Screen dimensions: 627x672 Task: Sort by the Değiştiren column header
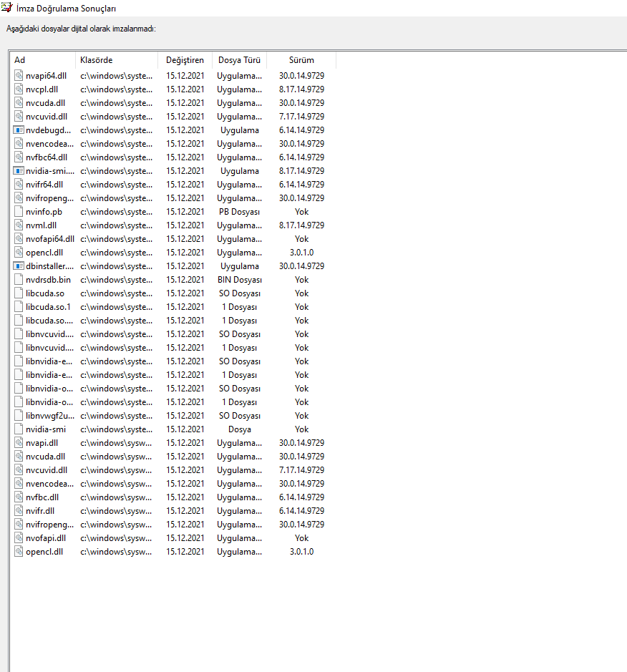(185, 60)
